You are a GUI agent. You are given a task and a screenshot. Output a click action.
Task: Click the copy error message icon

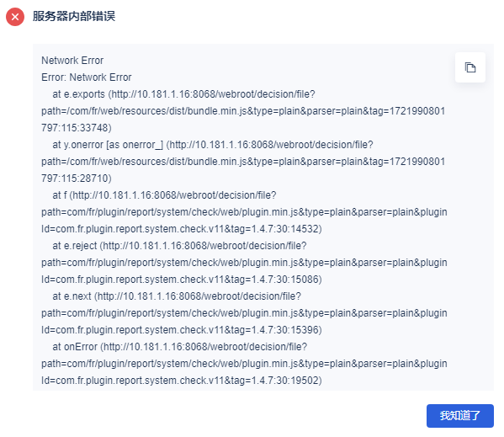click(x=470, y=67)
